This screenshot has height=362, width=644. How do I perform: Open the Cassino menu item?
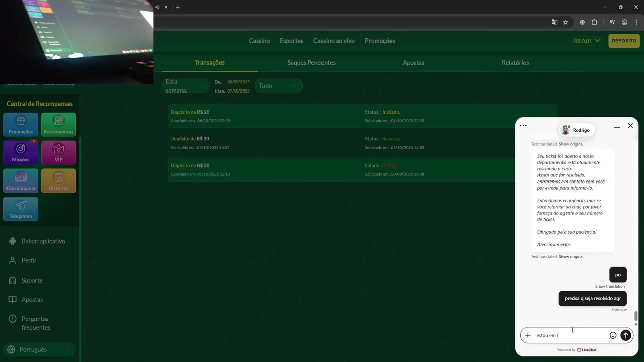(x=259, y=41)
